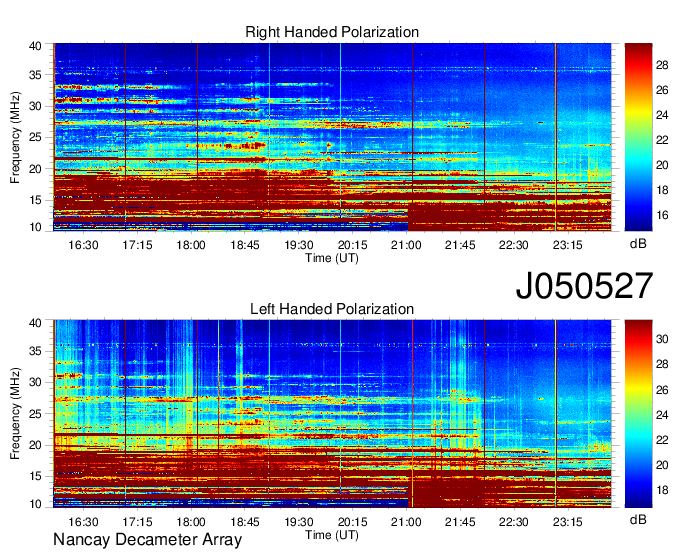This screenshot has height=552, width=680.
Task: Click Time (UT) label under left-handed plot
Action: [x=332, y=535]
